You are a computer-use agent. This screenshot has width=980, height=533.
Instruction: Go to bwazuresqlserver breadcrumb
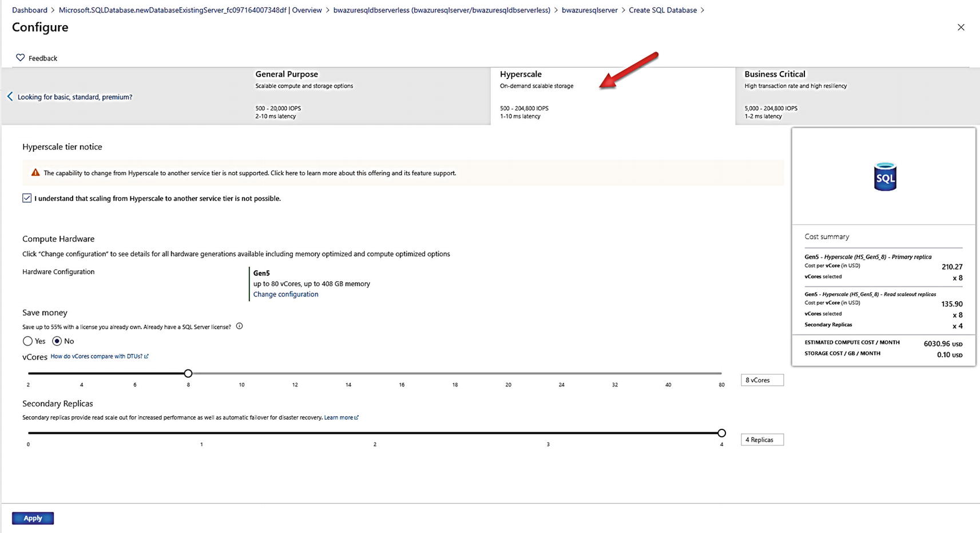(x=589, y=10)
